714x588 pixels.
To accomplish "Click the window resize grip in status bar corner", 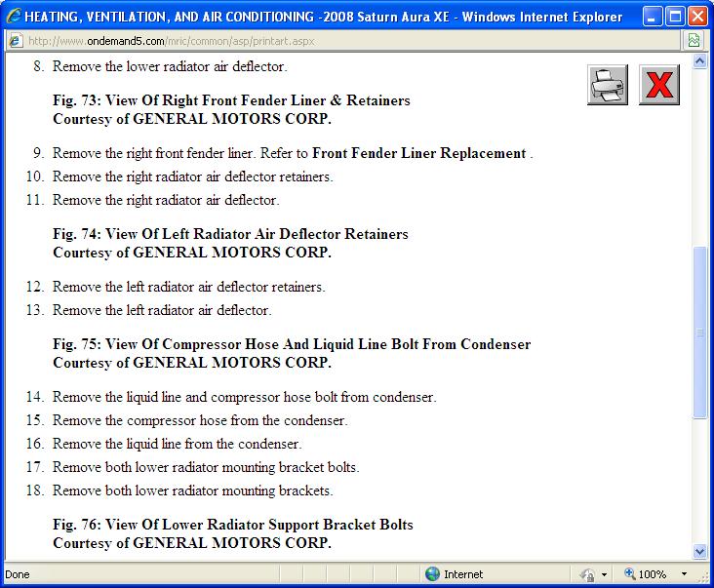I will (703, 576).
